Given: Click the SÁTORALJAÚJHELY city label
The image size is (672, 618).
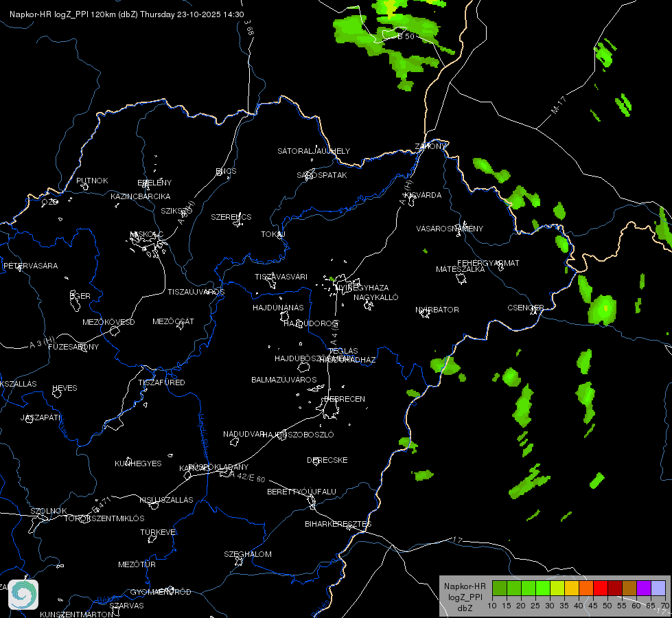Looking at the screenshot, I should pyautogui.click(x=314, y=151).
